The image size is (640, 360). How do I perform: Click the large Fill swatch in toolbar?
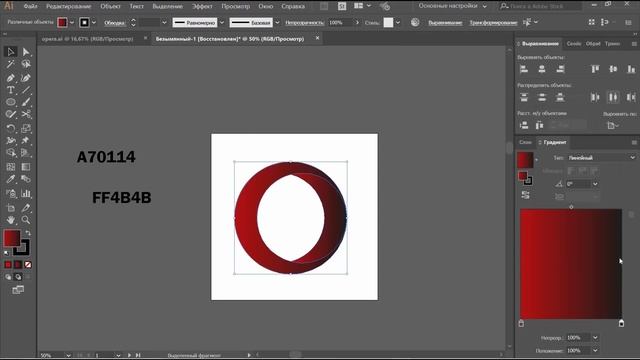[x=12, y=238]
